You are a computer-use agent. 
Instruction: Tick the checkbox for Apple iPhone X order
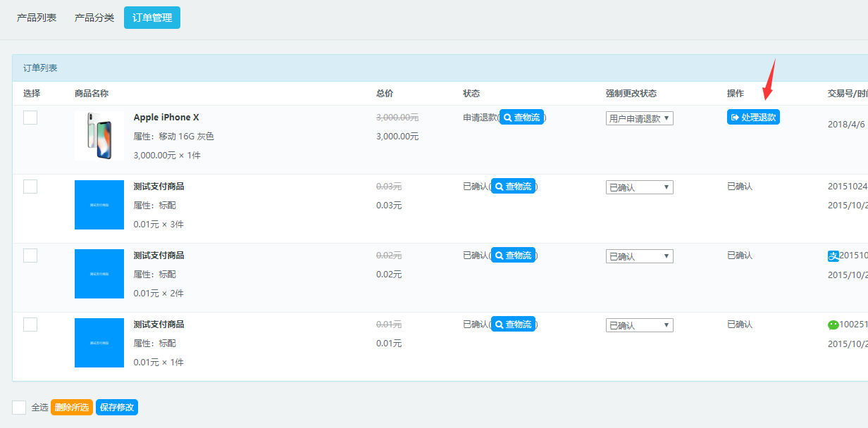pyautogui.click(x=30, y=118)
